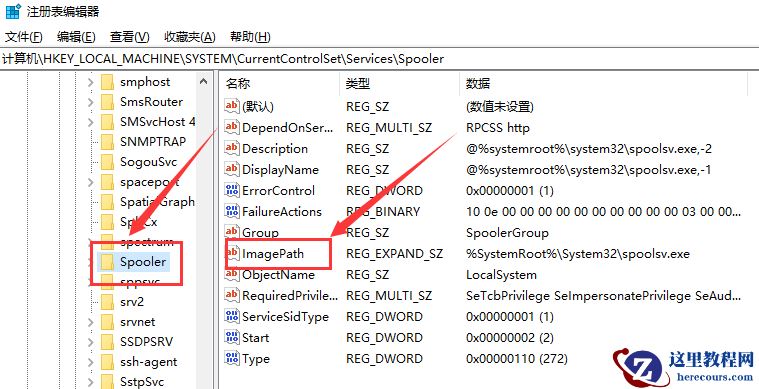Click the RequiredPrivileges value icon
Screen dimensions: 759x389
(x=232, y=296)
